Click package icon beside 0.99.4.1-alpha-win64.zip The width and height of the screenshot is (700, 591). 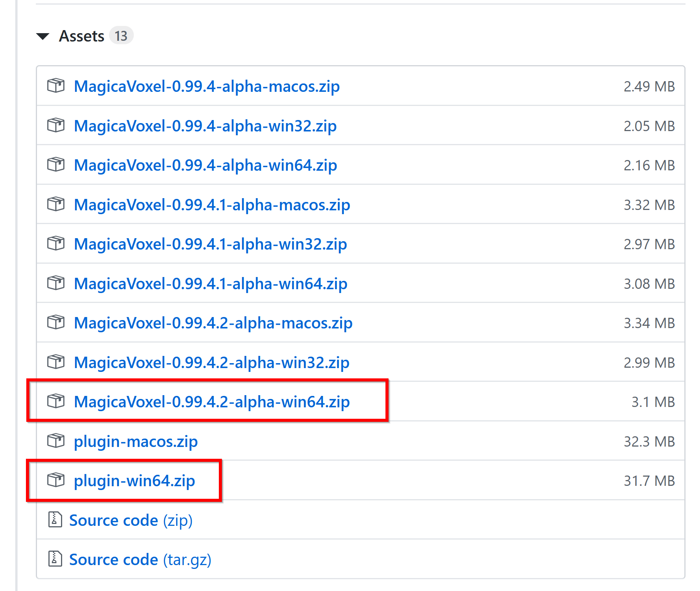tap(56, 283)
